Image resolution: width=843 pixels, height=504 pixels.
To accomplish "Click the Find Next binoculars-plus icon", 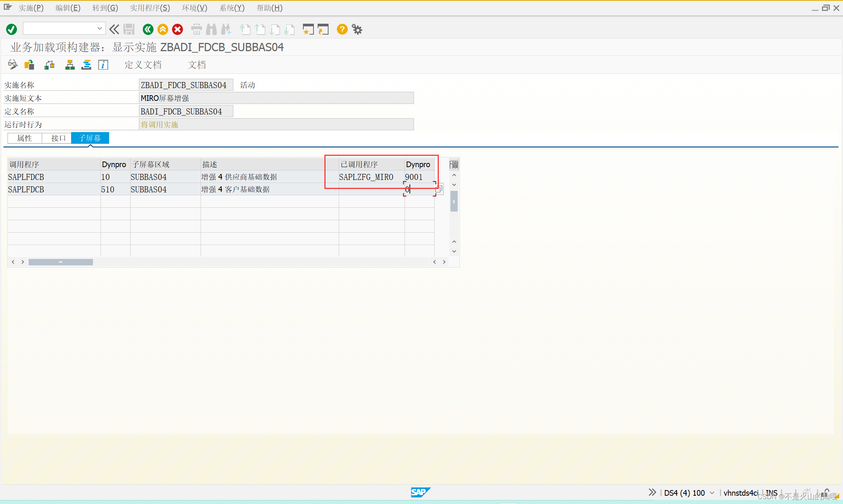I will click(x=226, y=29).
